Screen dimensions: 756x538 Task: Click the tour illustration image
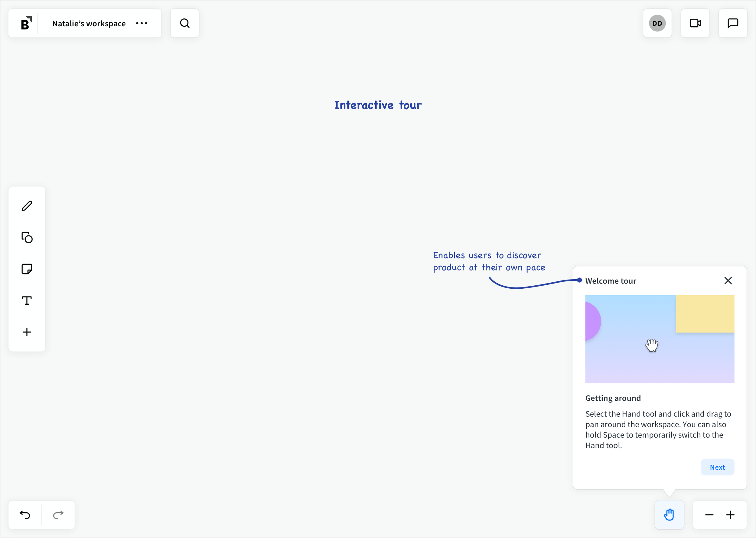pyautogui.click(x=659, y=339)
